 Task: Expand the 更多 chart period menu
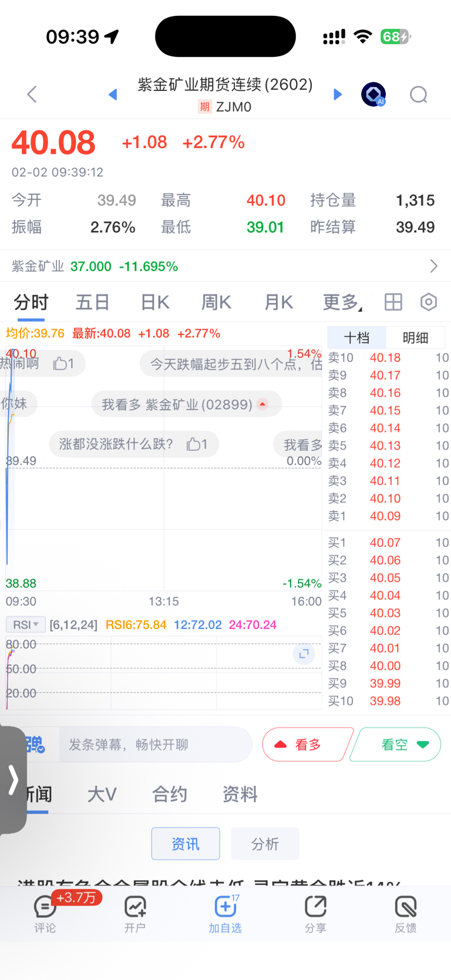pos(342,302)
